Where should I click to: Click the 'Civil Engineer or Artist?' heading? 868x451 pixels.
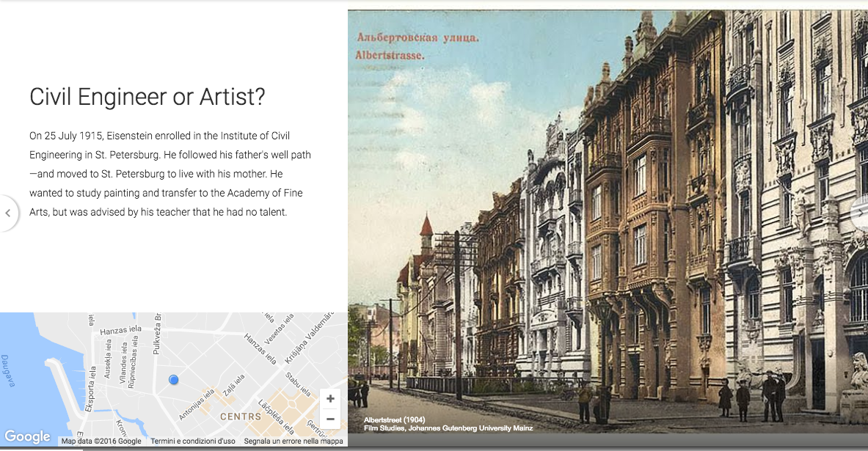[x=147, y=97]
